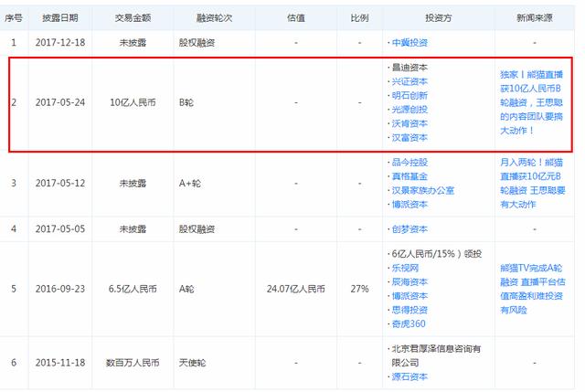Viewport: 585px width, 392px height.
Task: Open the 真格基金 investor link
Action: point(409,176)
